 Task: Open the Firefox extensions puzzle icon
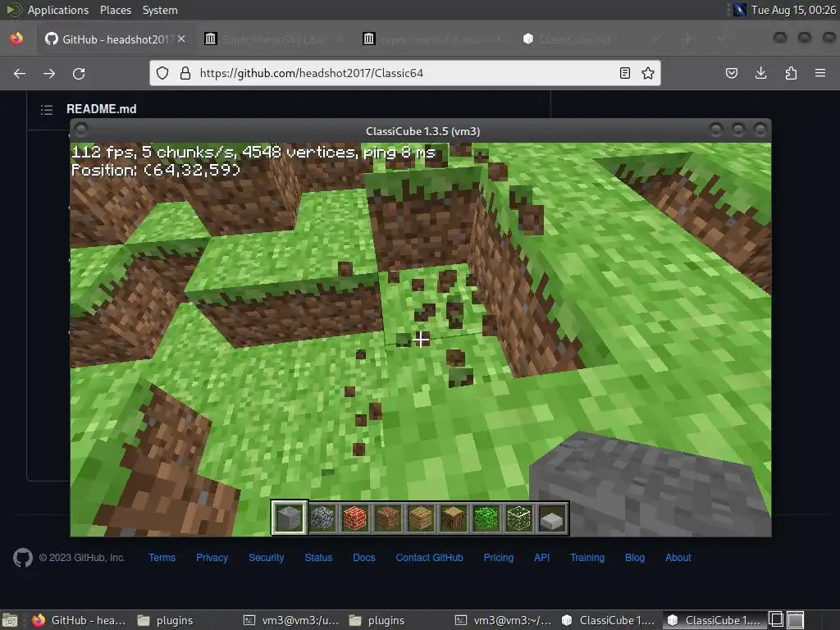point(791,73)
